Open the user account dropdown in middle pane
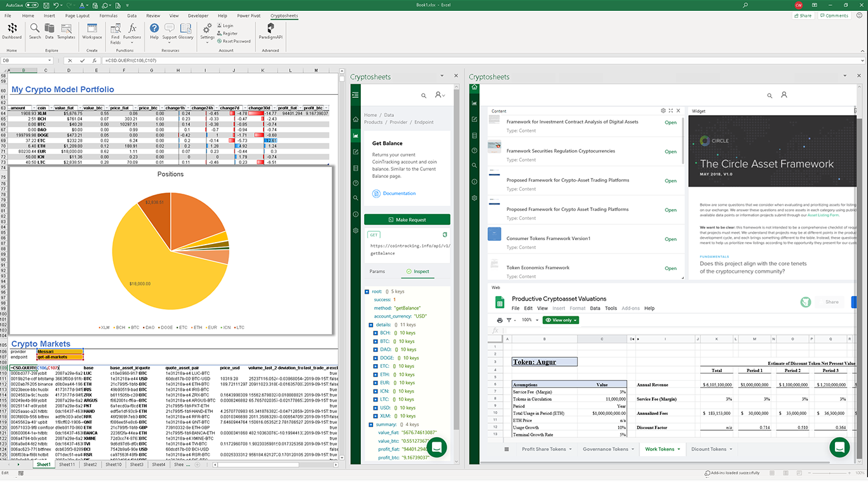Image resolution: width=868 pixels, height=488 pixels. click(x=440, y=95)
